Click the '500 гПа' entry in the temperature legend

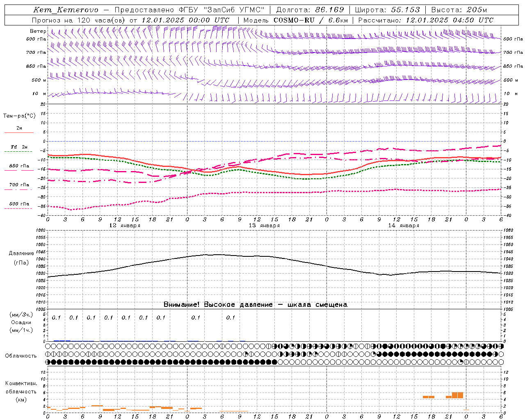tap(19, 204)
